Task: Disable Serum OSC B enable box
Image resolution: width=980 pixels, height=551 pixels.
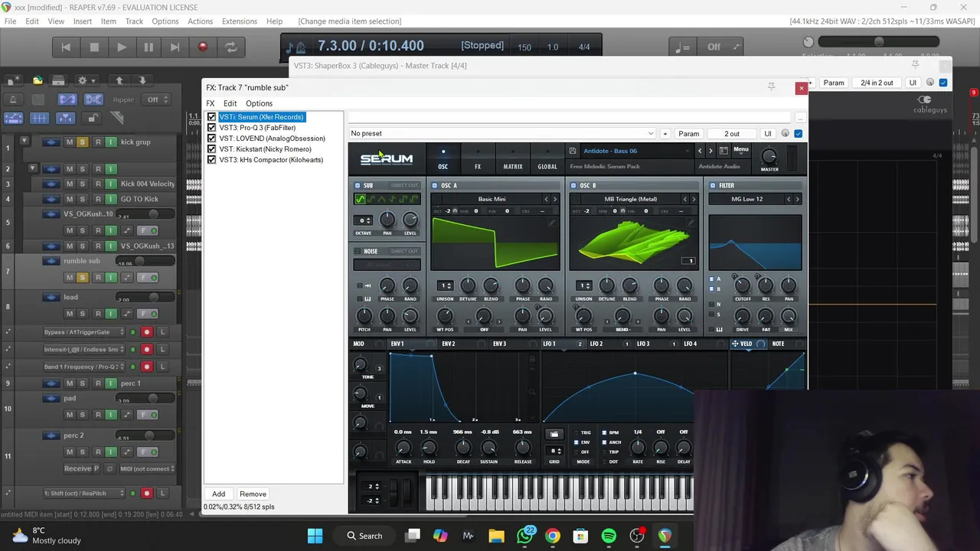Action: (573, 185)
